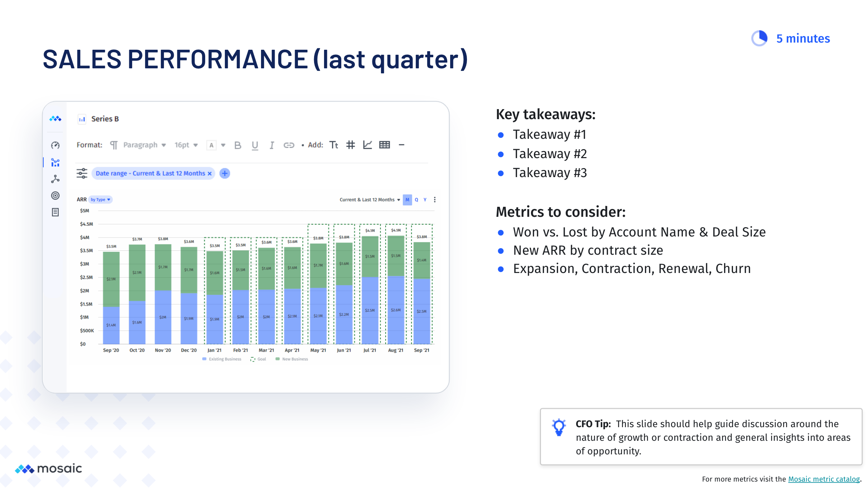Image resolution: width=868 pixels, height=488 pixels.
Task: Remove the Date range filter chip
Action: [209, 173]
